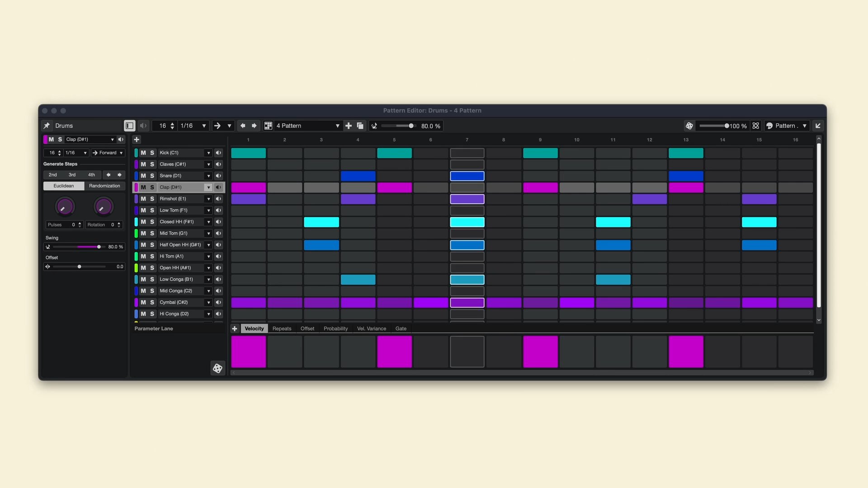This screenshot has height=488, width=868.
Task: Duplicate the pattern using the copy icon
Action: tap(360, 126)
